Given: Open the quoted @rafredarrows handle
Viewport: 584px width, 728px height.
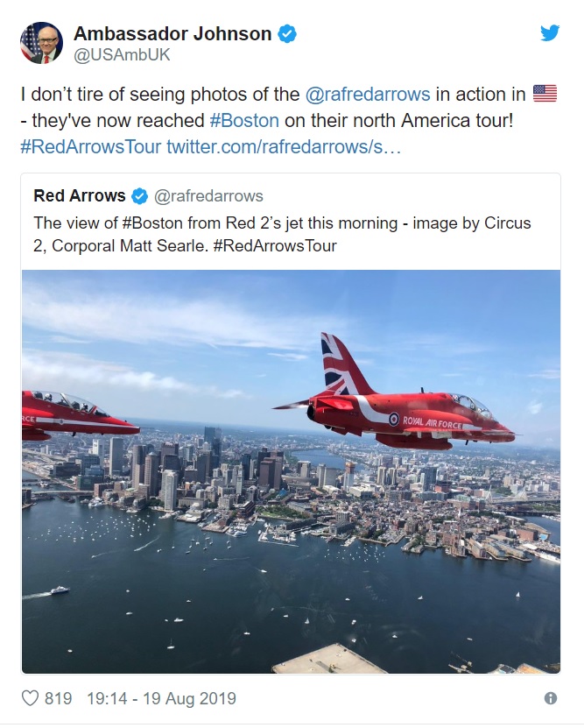Looking at the screenshot, I should [208, 196].
